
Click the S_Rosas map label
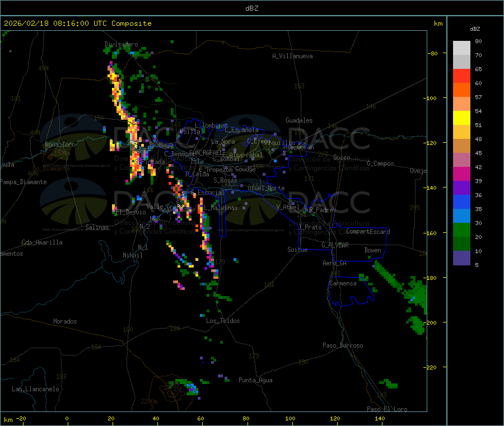coord(225,180)
